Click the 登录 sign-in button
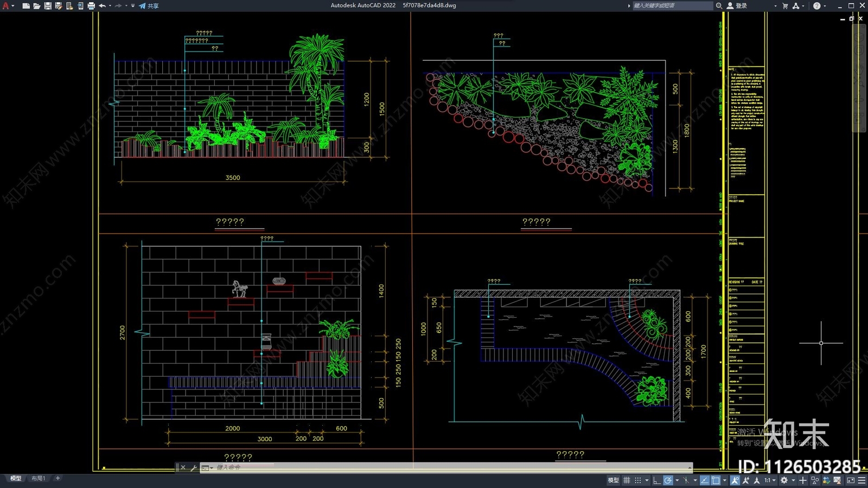Screen dimensions: 868x488 coord(737,5)
